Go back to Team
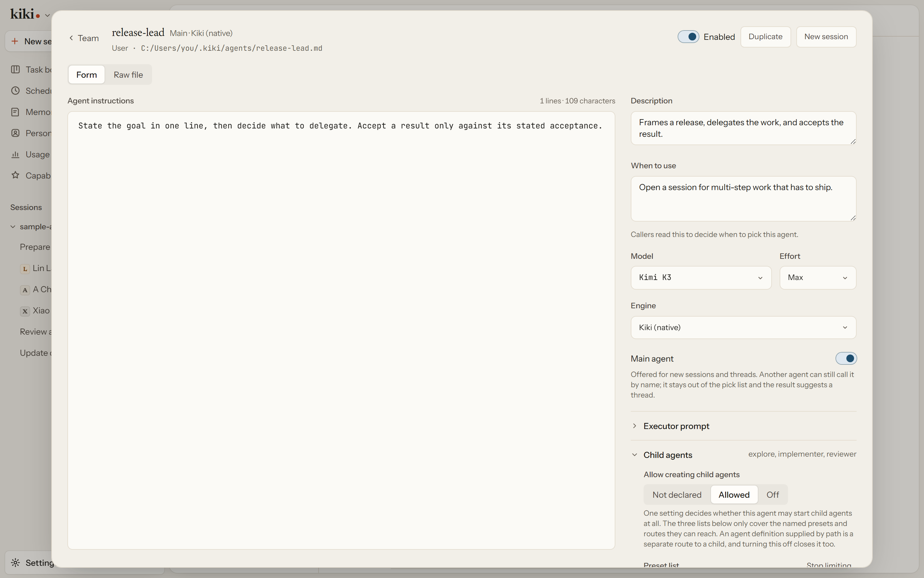The width and height of the screenshot is (924, 578). click(x=84, y=38)
